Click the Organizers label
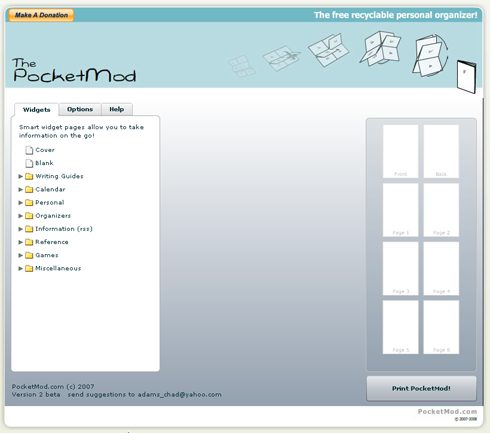Image resolution: width=490 pixels, height=433 pixels. 53,216
